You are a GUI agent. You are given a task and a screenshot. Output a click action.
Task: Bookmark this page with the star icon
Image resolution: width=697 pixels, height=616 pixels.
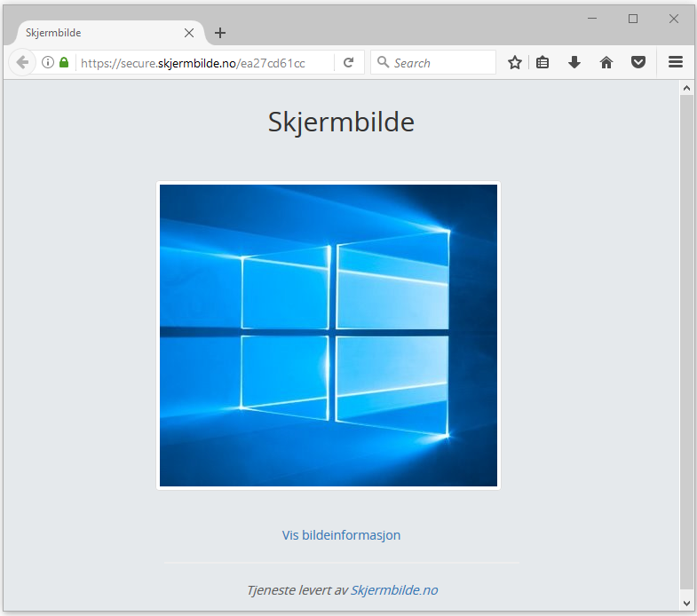pyautogui.click(x=514, y=63)
